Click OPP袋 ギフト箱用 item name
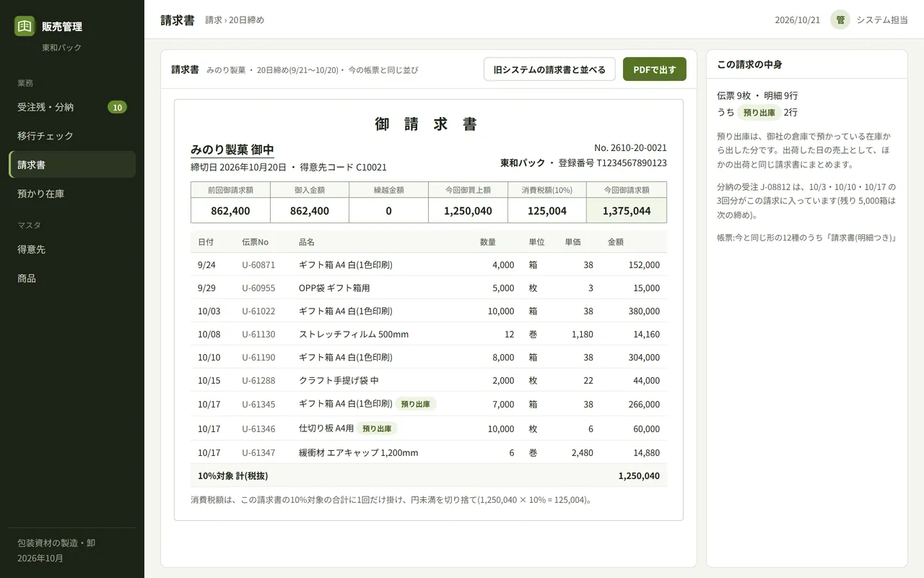The height and width of the screenshot is (578, 924). tap(334, 288)
